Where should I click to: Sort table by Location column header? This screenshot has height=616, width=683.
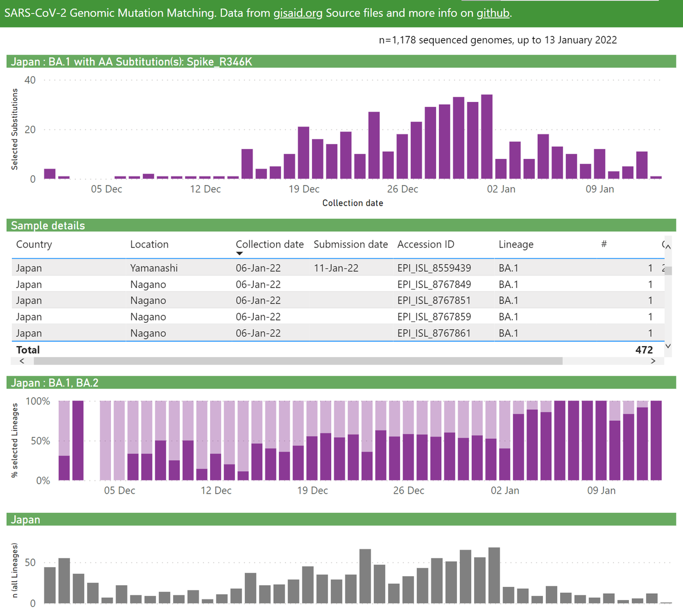coord(149,244)
